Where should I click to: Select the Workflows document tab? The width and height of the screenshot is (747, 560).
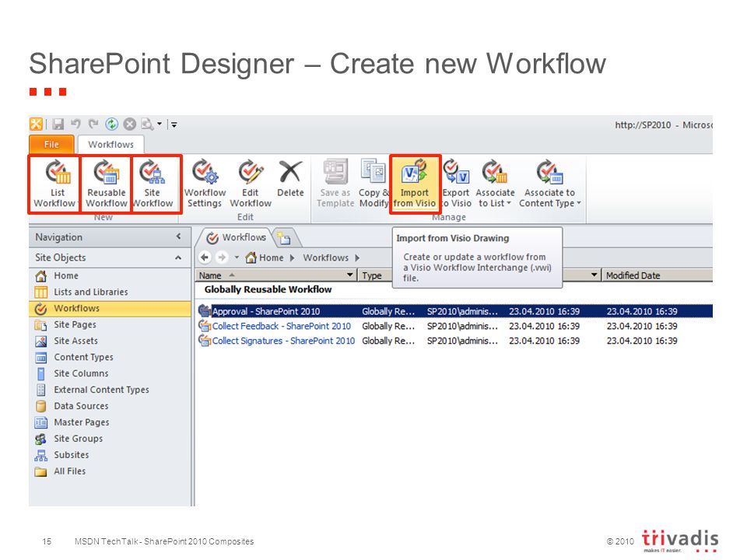237,237
